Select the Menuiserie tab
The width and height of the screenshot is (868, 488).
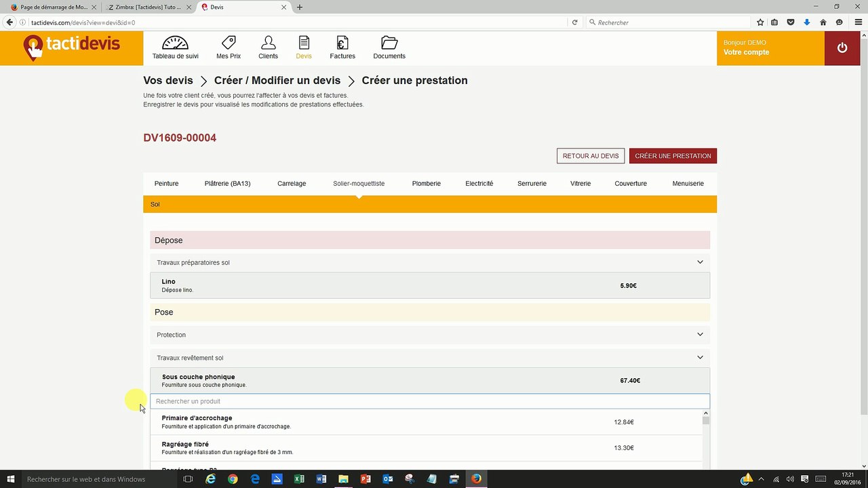(x=688, y=184)
